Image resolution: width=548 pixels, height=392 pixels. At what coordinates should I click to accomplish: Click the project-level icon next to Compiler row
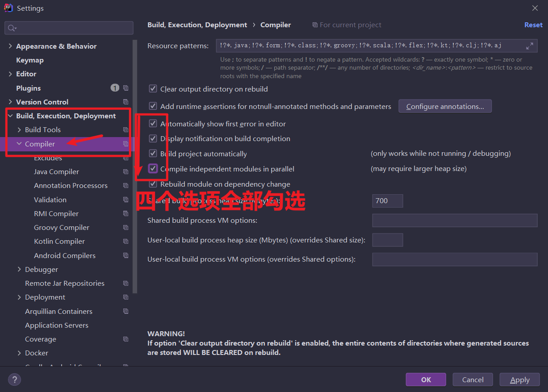126,144
